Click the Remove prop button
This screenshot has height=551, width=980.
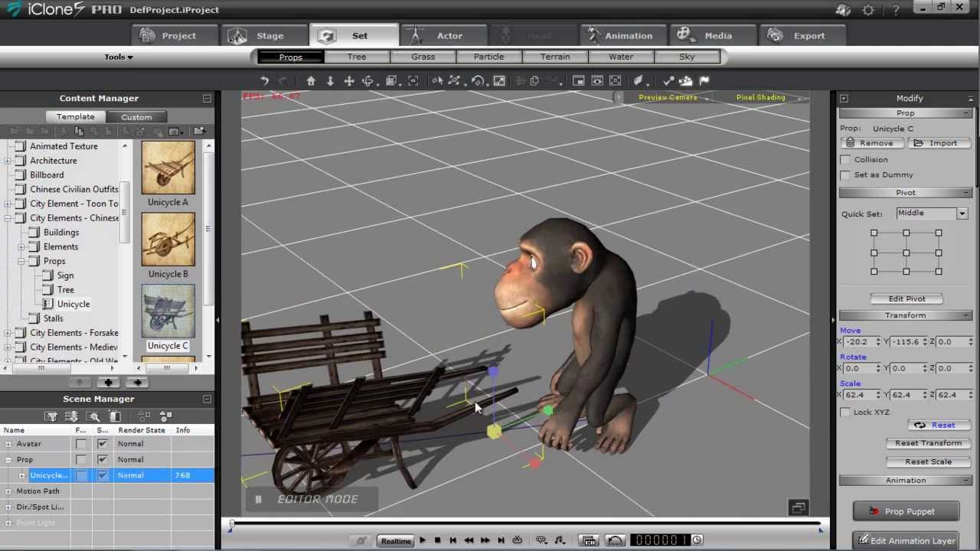(x=871, y=143)
